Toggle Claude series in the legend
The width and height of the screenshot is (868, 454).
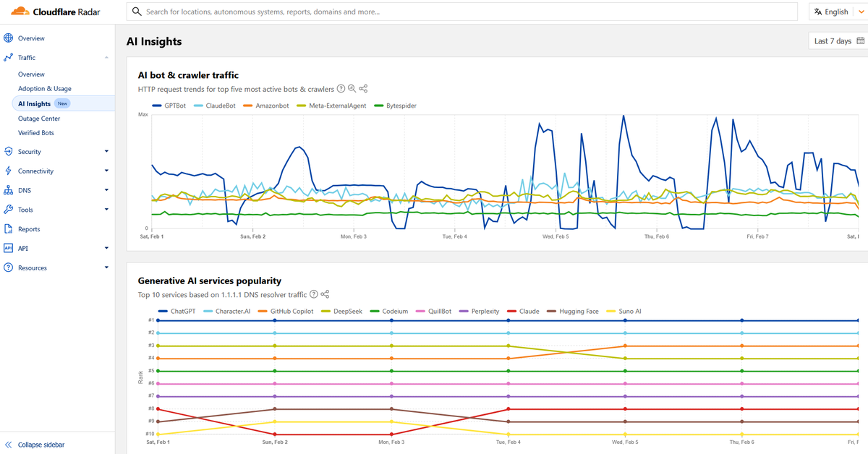pos(523,311)
